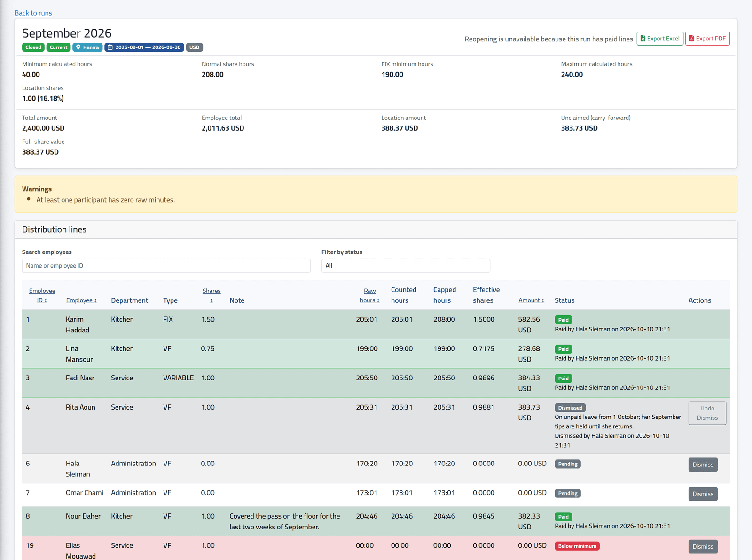Viewport: 752px width, 560px height.
Task: Click the calendar icon on date range badge
Action: point(110,47)
